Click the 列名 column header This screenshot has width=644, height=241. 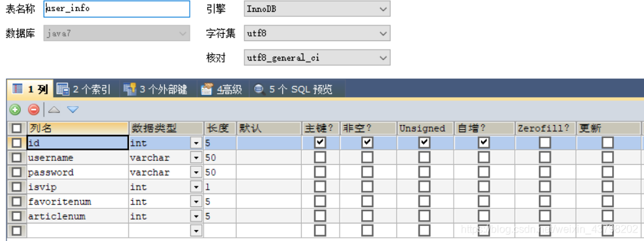pyautogui.click(x=78, y=128)
